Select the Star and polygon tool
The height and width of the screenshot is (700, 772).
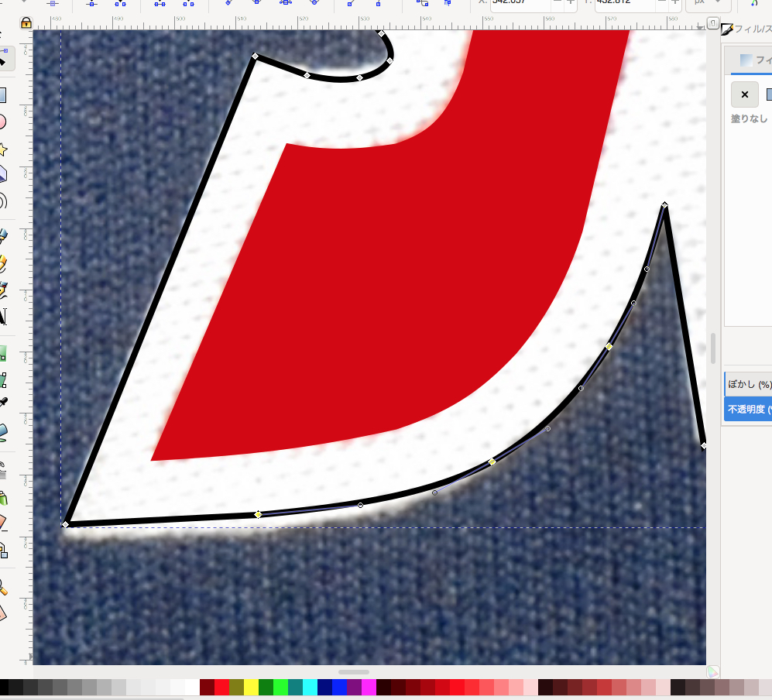(2, 149)
